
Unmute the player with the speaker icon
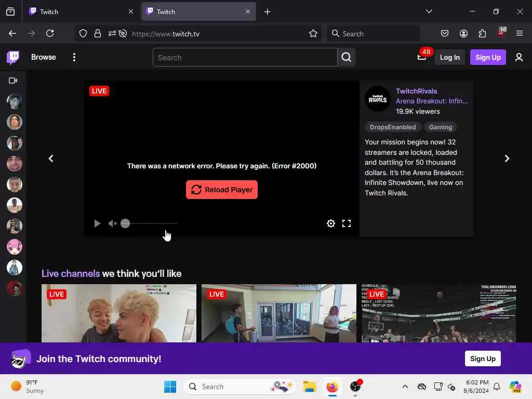point(112,223)
